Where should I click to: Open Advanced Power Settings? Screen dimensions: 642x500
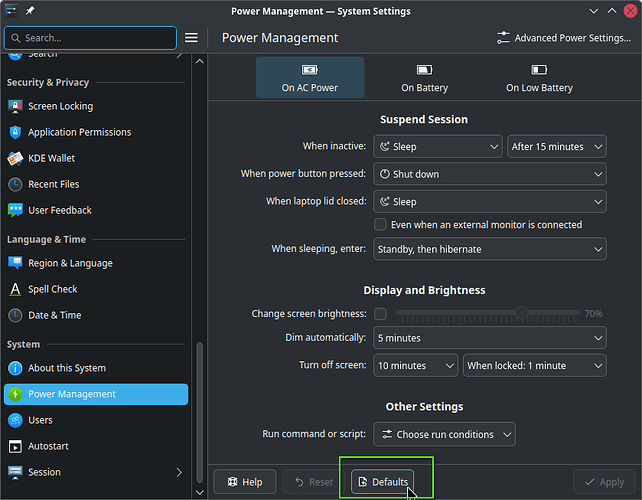coord(564,38)
